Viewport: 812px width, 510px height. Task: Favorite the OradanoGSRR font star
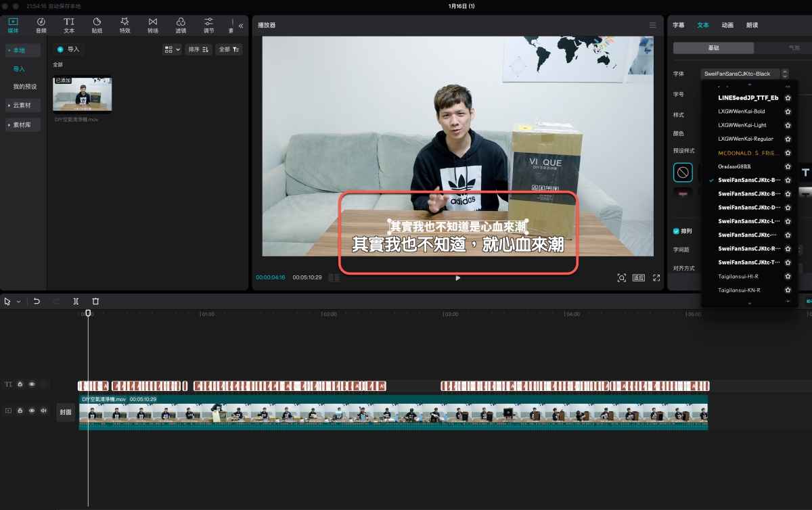pyautogui.click(x=788, y=166)
